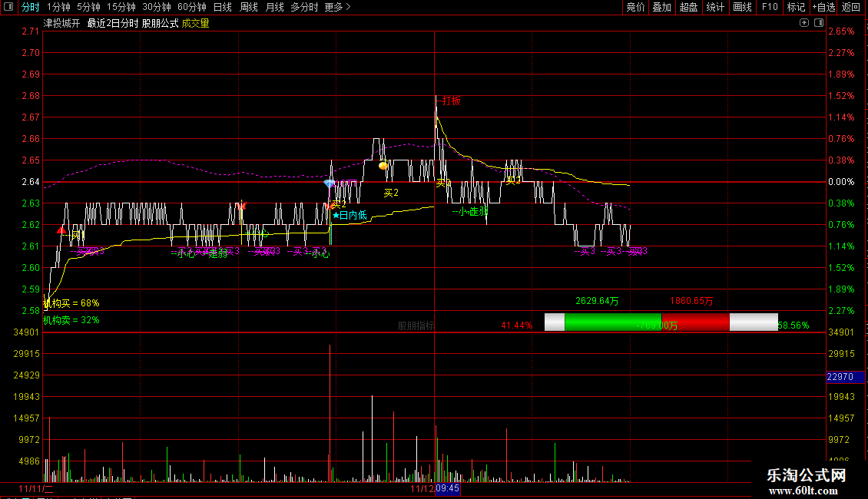The image size is (868, 499).
Task: Switch to 分时 intraday tab
Action: 31,7
